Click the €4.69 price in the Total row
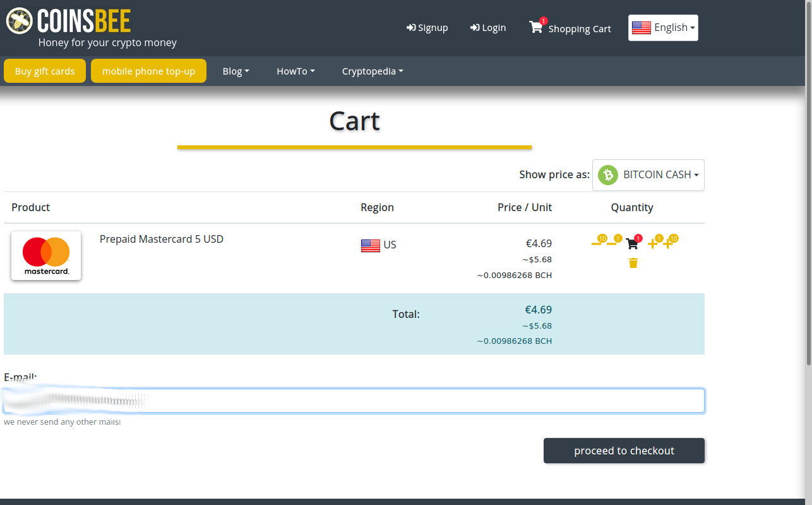 pyautogui.click(x=539, y=310)
